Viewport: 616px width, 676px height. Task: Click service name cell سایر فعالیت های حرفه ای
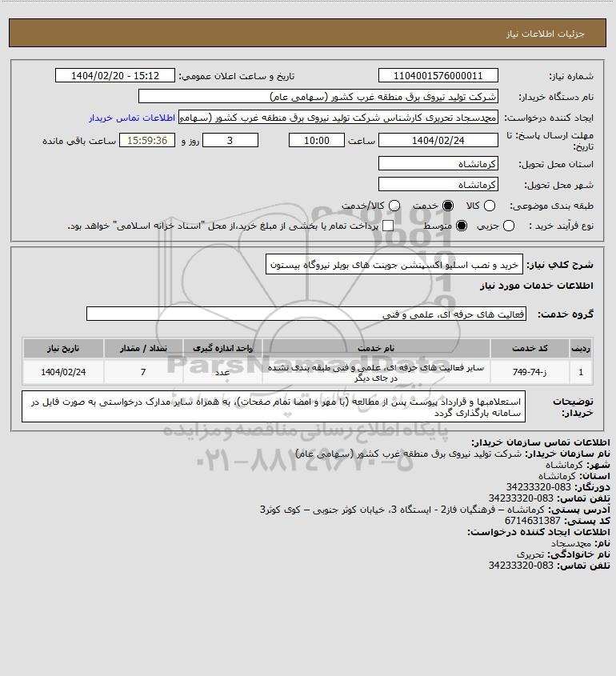pyautogui.click(x=376, y=373)
